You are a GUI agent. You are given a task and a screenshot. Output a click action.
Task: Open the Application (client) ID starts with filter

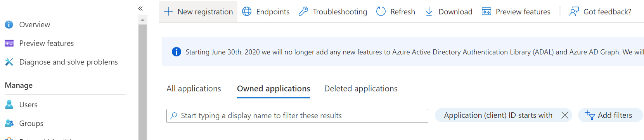(498, 115)
